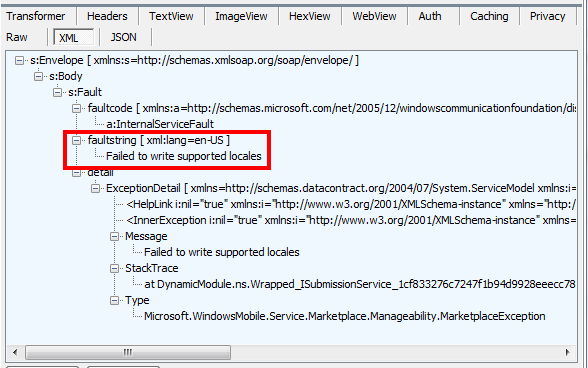Open the TextView tab
Screen dimensions: 588x368
point(171,16)
